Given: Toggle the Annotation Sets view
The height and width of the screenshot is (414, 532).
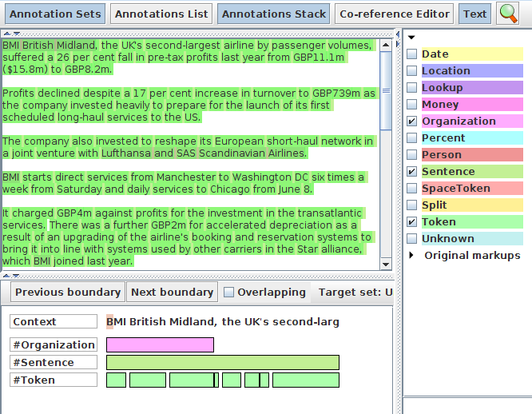Looking at the screenshot, I should [55, 14].
